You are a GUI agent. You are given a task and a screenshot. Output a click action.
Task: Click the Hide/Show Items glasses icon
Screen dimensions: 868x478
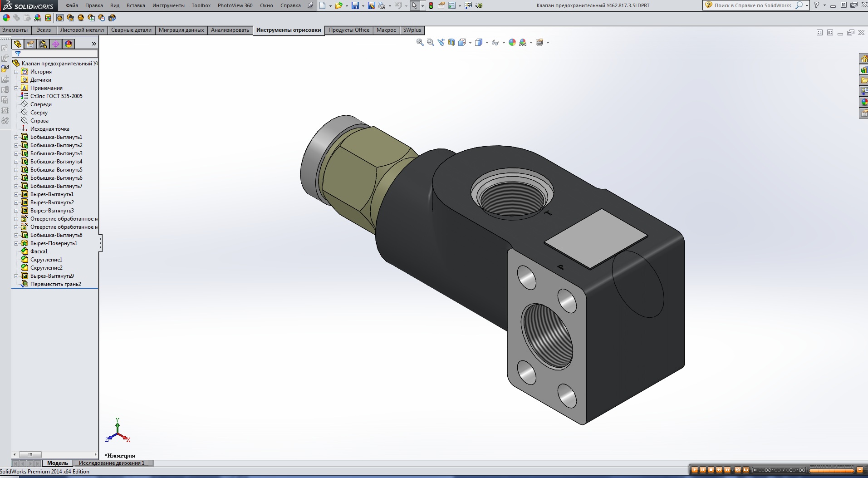click(x=495, y=42)
